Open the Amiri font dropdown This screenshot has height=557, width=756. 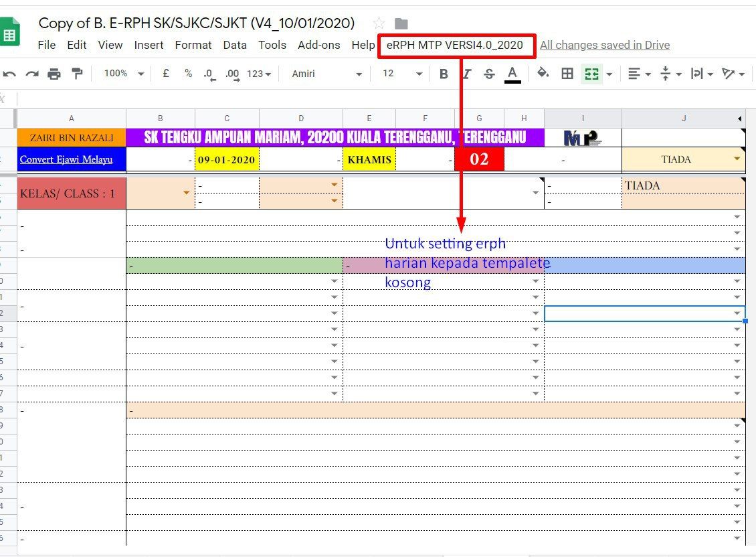point(327,74)
